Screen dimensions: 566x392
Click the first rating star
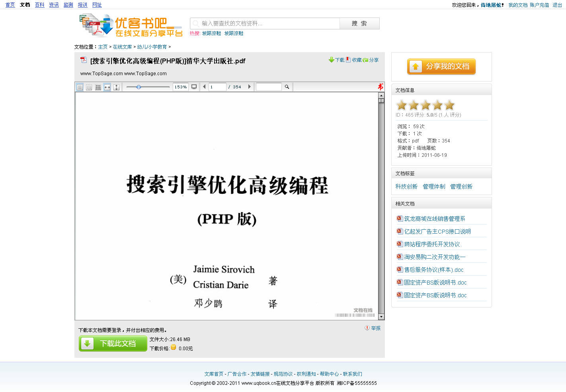point(402,105)
